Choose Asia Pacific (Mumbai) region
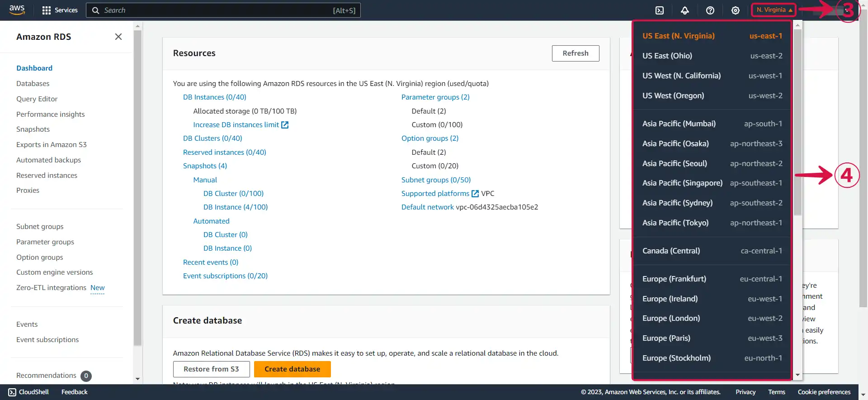Viewport: 868px width, 400px height. pyautogui.click(x=712, y=124)
